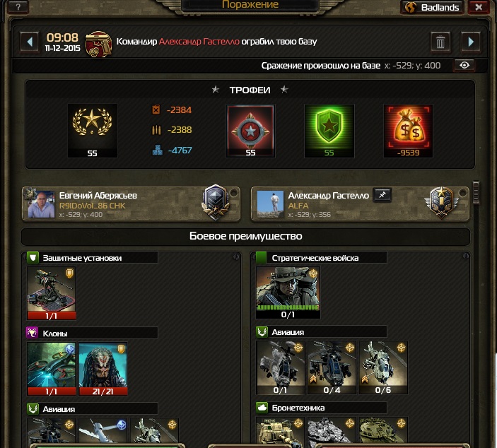This screenshot has width=497, height=448.
Task: Click the gold laurel star trophy icon
Action: [x=92, y=131]
